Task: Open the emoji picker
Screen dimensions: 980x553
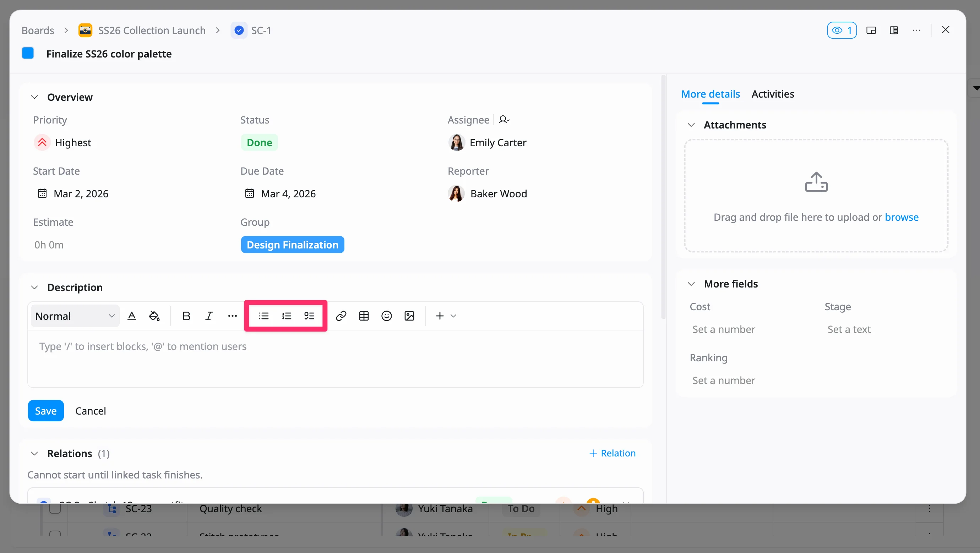Action: click(x=387, y=316)
